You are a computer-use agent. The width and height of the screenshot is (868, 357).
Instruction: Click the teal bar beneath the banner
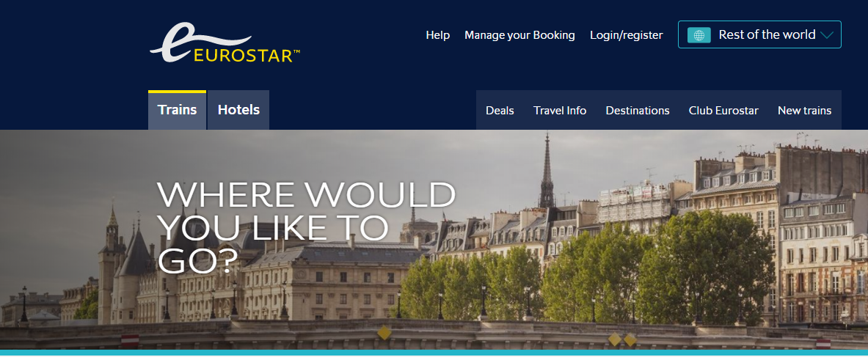(x=434, y=352)
